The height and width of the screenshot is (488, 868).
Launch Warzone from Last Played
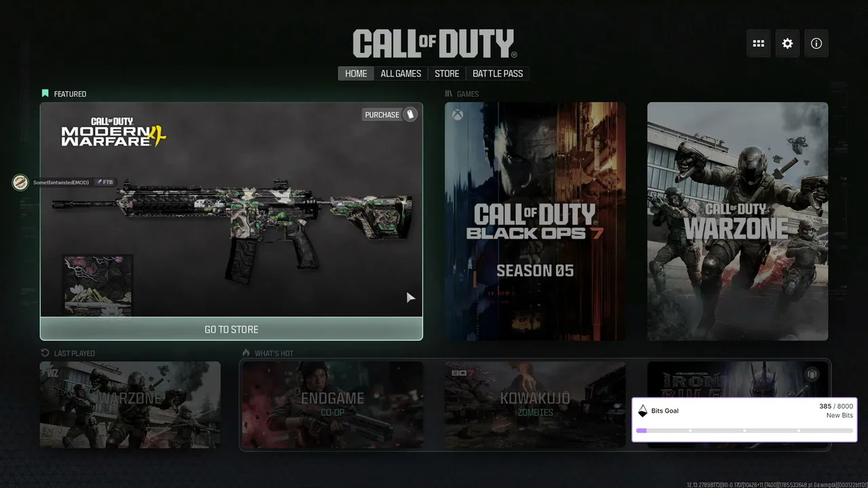pyautogui.click(x=130, y=405)
